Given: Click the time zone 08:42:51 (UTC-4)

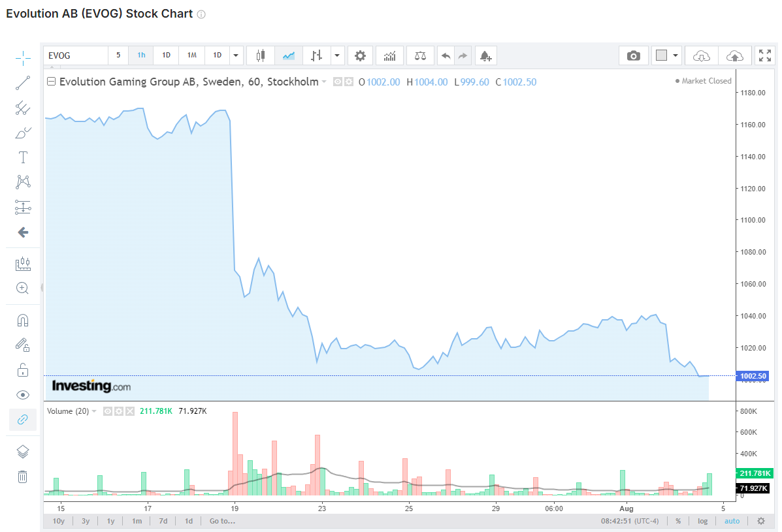Looking at the screenshot, I should 629,521.
